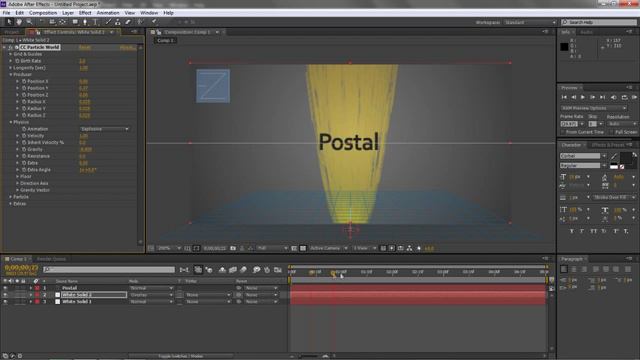The image size is (640, 360).
Task: Jump to first frame in Preview
Action: coord(564,97)
